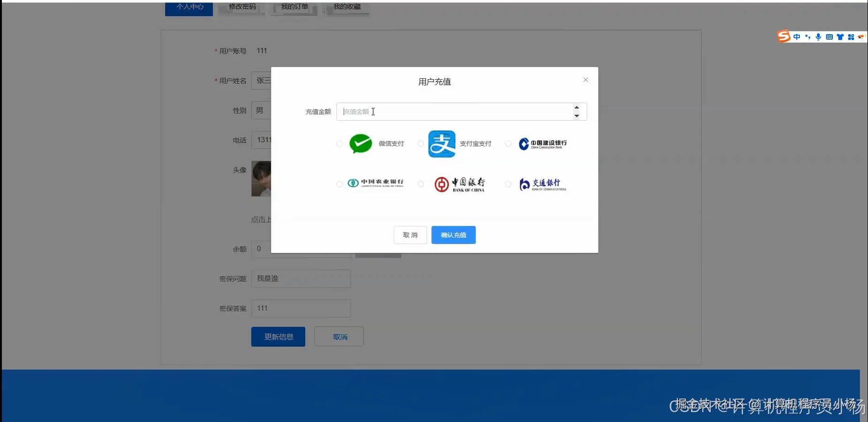Click the China Construction Bank logo
Image resolution: width=868 pixels, height=422 pixels.
[542, 143]
